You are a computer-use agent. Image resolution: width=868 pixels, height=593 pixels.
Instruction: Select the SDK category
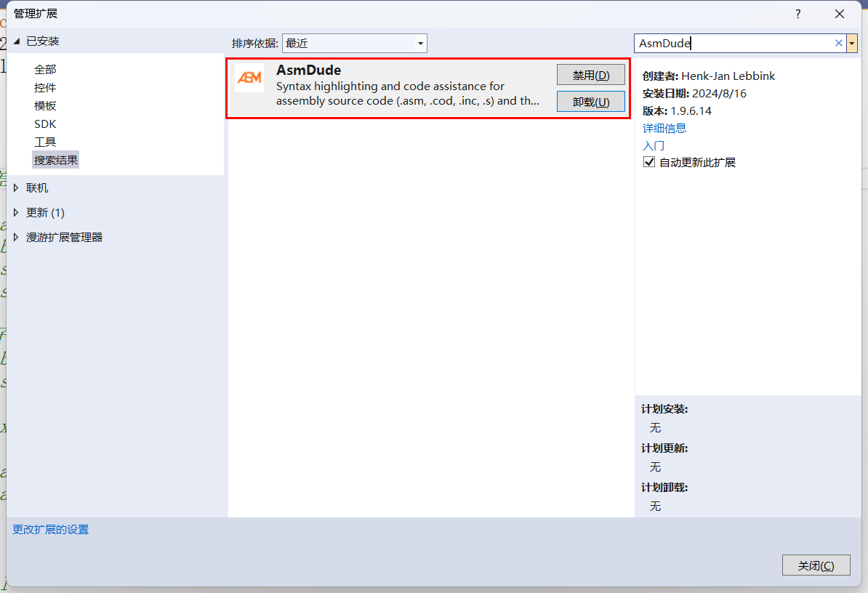click(x=45, y=124)
